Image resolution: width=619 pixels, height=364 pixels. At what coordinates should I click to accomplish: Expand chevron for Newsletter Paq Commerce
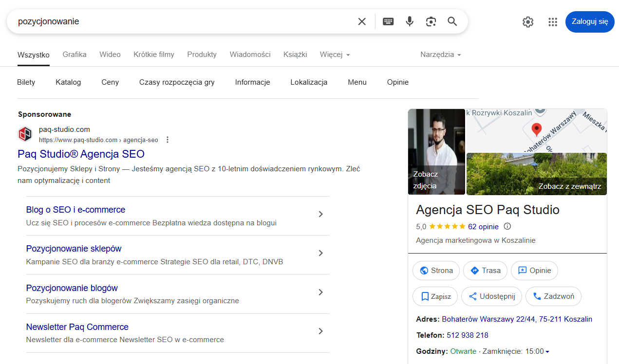320,331
